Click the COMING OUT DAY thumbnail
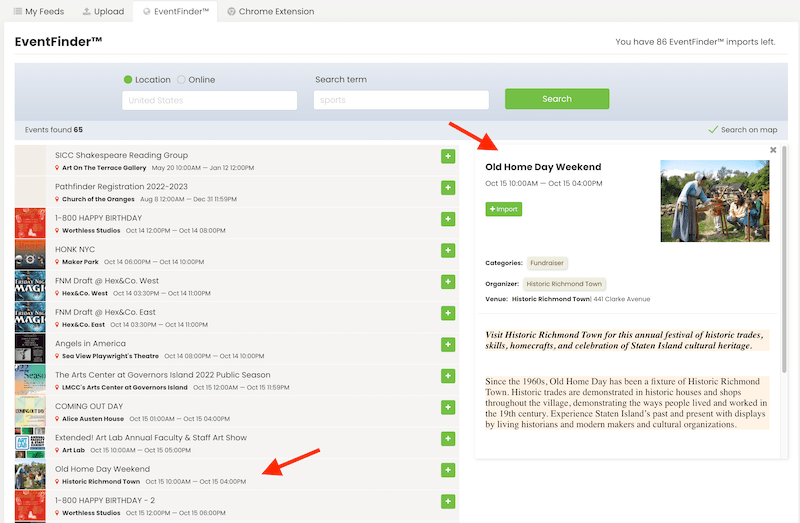 30,411
